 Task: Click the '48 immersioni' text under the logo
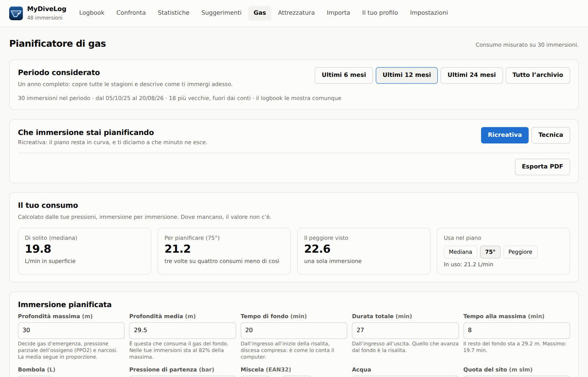point(44,18)
